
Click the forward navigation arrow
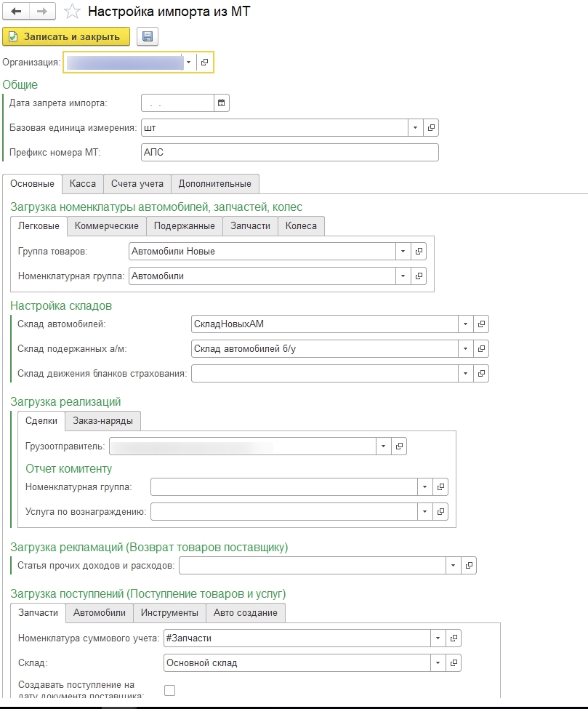click(41, 12)
